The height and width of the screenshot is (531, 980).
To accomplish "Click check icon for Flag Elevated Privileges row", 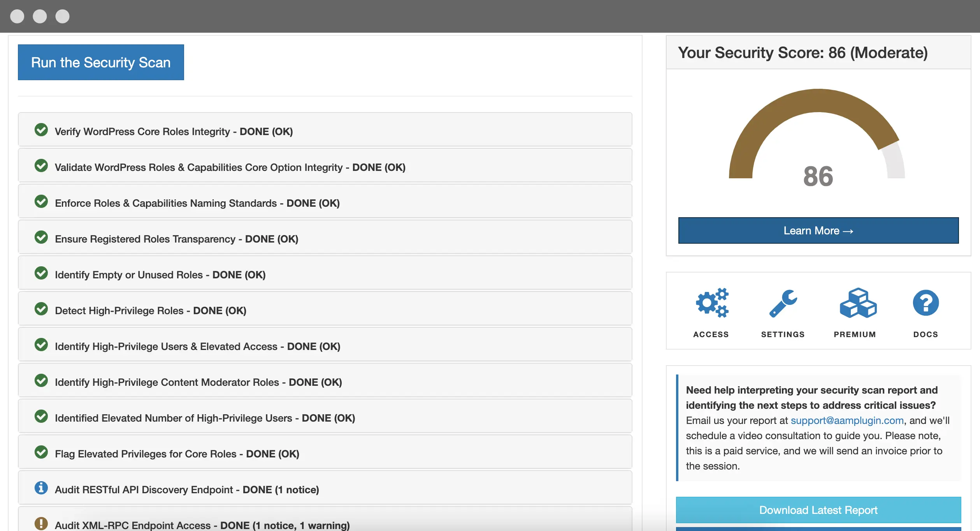I will [x=41, y=452].
